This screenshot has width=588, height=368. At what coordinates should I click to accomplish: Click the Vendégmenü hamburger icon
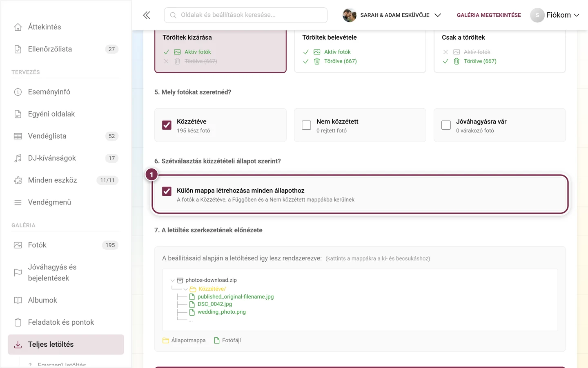point(18,202)
